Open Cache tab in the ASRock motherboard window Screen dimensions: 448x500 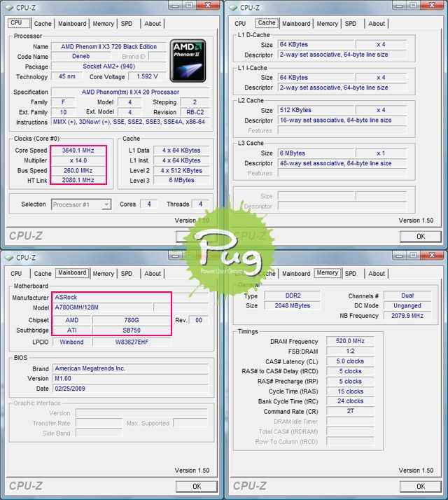(43, 274)
